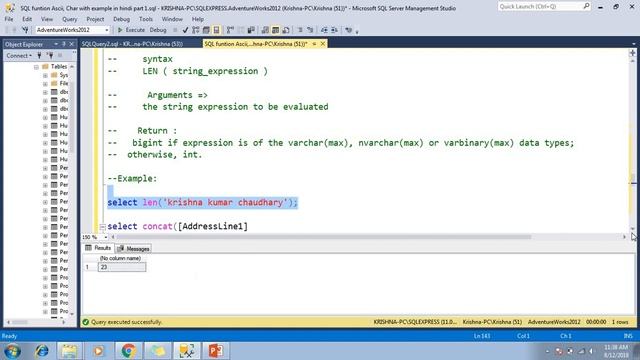Collapse the select concat code outline
This screenshot has width=640, height=360.
[x=102, y=227]
